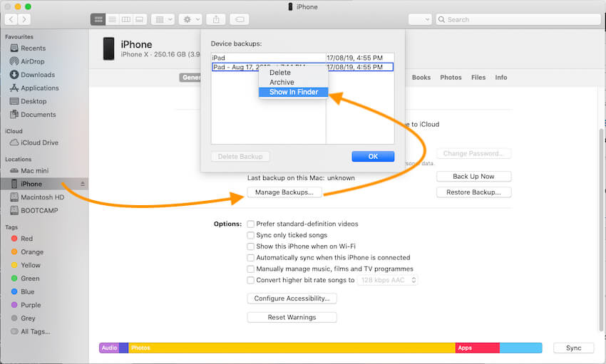The height and width of the screenshot is (364, 606).
Task: Confirm the backups dialog with OK
Action: click(373, 156)
